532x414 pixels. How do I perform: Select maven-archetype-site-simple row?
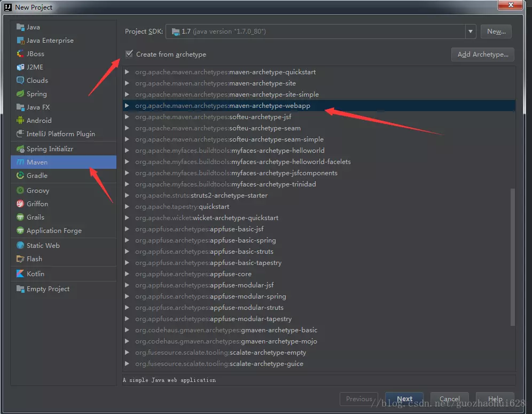click(x=319, y=95)
